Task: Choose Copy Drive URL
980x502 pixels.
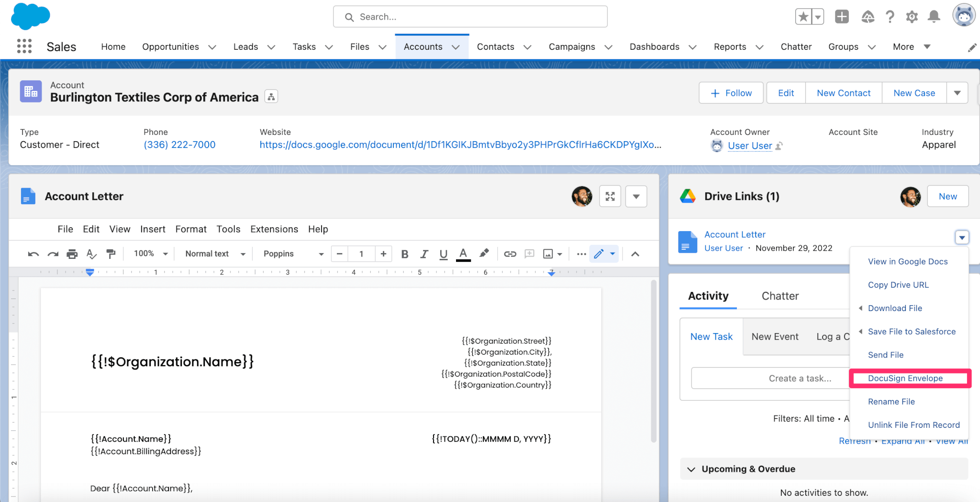Action: pyautogui.click(x=898, y=285)
